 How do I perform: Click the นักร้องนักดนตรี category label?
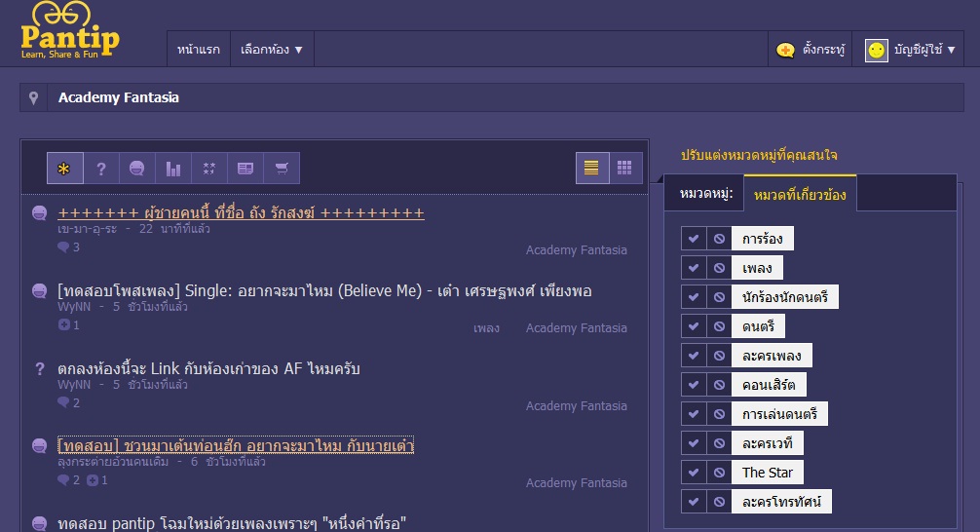click(785, 297)
